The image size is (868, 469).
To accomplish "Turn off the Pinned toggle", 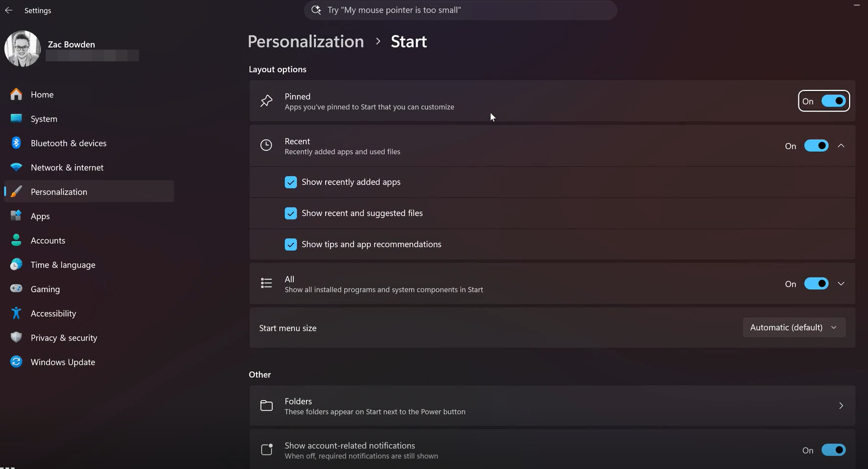I will click(833, 101).
